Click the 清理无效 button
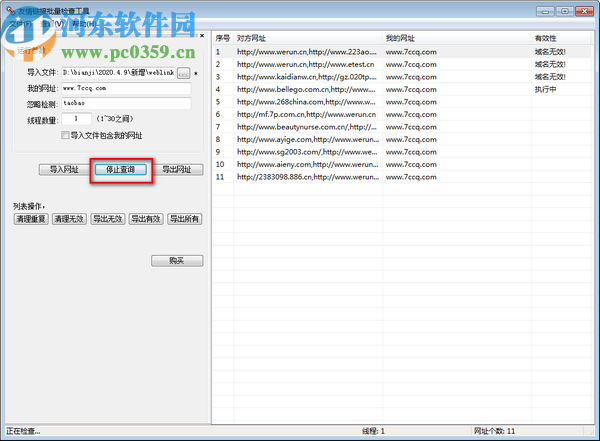Image resolution: width=600 pixels, height=441 pixels. click(69, 219)
